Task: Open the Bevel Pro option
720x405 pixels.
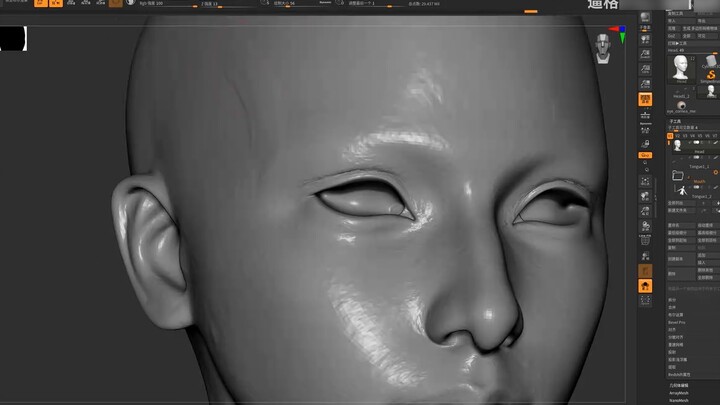Action: (x=678, y=322)
